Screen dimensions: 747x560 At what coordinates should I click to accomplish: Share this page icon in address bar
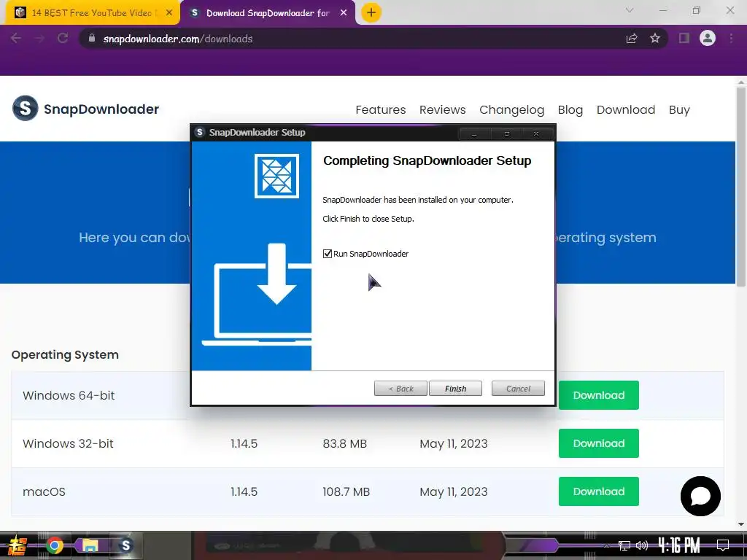[x=632, y=39]
